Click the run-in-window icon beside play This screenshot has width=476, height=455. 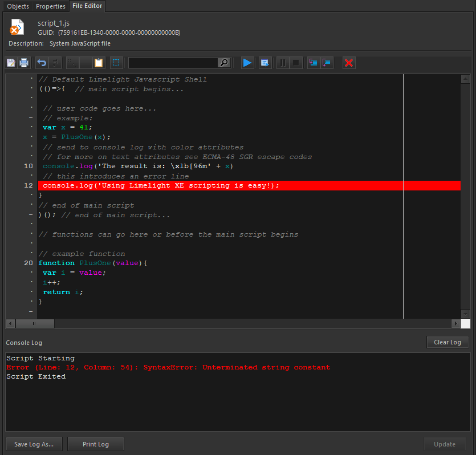tap(265, 63)
